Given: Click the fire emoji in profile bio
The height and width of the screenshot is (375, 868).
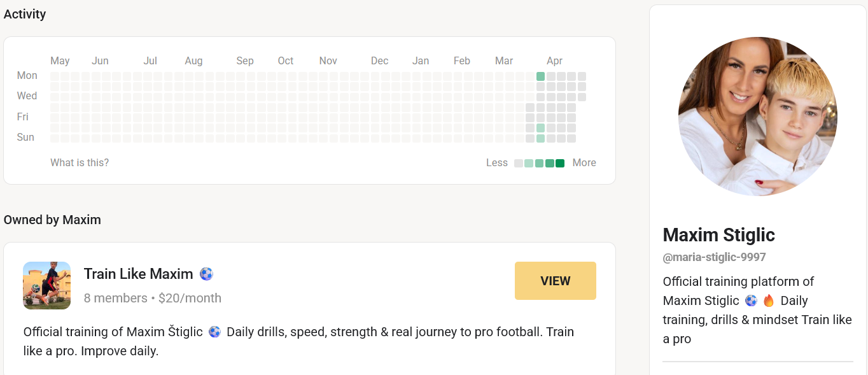Looking at the screenshot, I should pyautogui.click(x=769, y=301).
